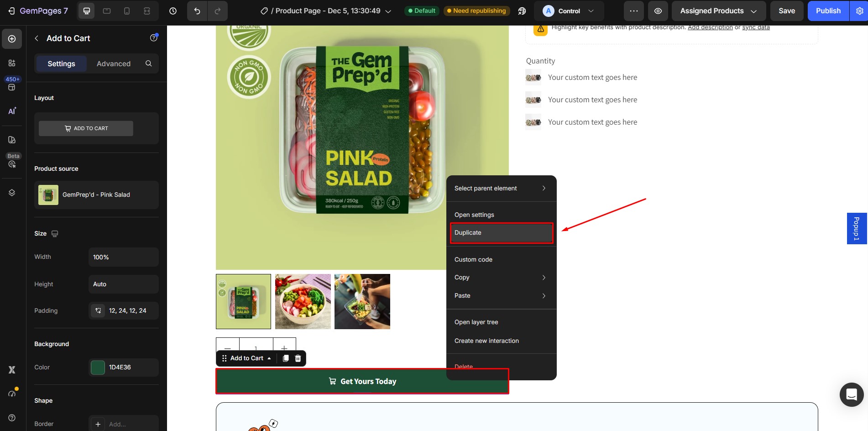
Task: Toggle the padding link-sides icon
Action: click(98, 310)
